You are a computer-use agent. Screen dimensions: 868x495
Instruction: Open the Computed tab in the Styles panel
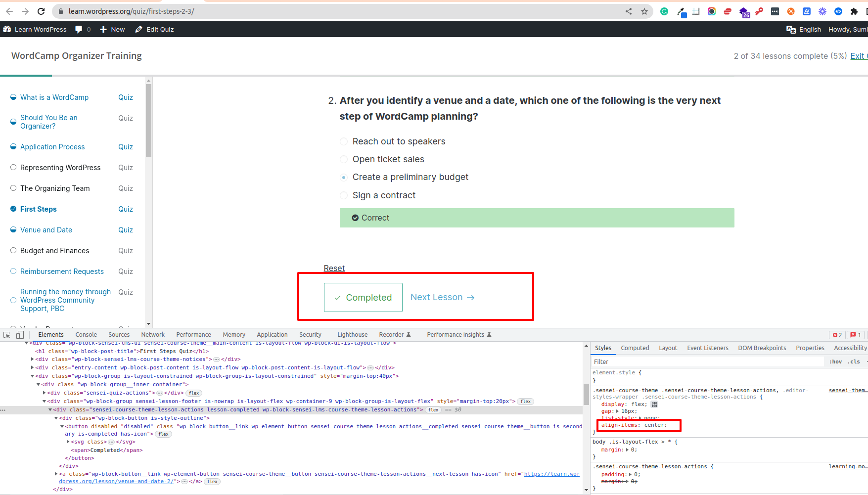635,348
